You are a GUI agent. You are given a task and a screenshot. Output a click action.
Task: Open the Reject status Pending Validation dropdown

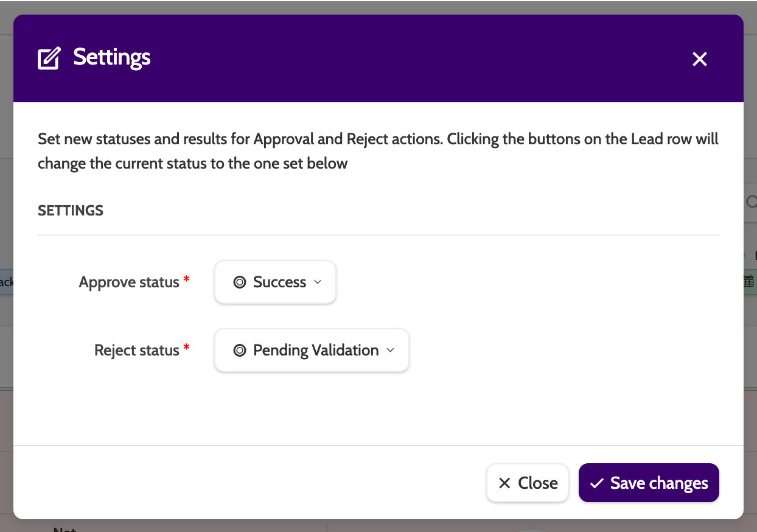pos(312,351)
